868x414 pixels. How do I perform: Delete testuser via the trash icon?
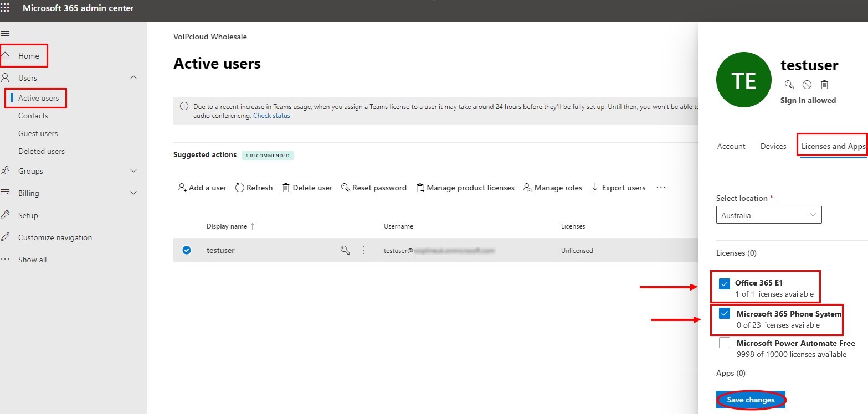(824, 84)
